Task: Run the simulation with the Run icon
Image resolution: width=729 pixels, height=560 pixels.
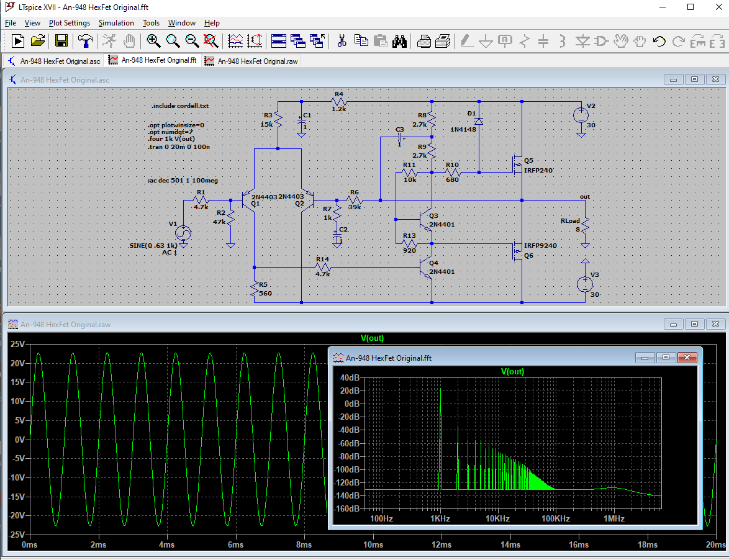Action: (18, 41)
